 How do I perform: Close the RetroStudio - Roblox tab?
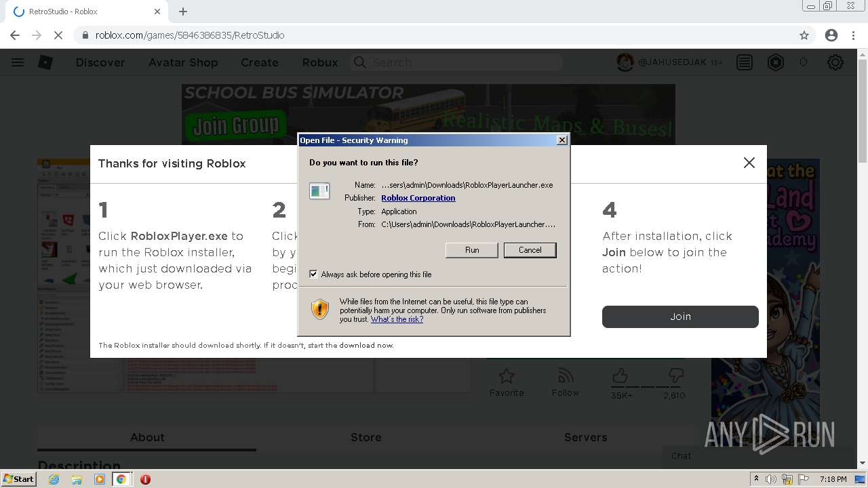point(157,12)
